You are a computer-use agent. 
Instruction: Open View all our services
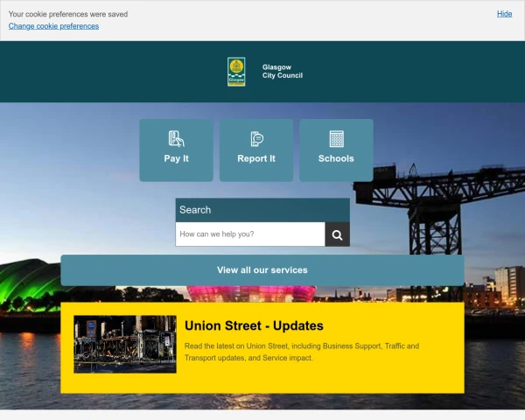(x=262, y=270)
